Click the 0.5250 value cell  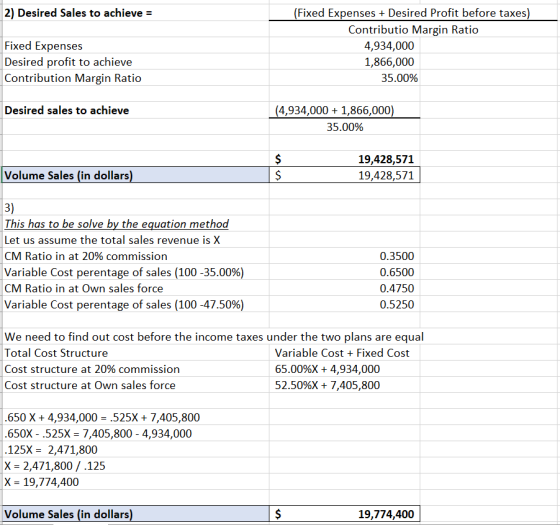345,304
